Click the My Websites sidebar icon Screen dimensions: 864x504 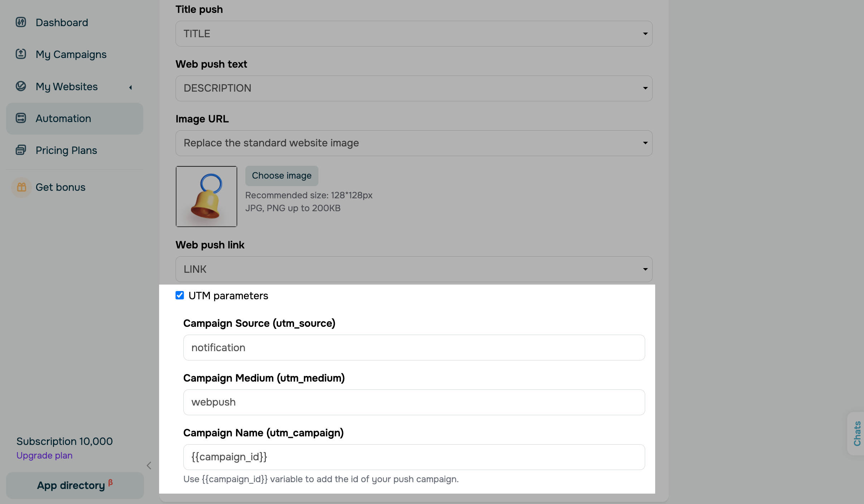[x=21, y=86]
